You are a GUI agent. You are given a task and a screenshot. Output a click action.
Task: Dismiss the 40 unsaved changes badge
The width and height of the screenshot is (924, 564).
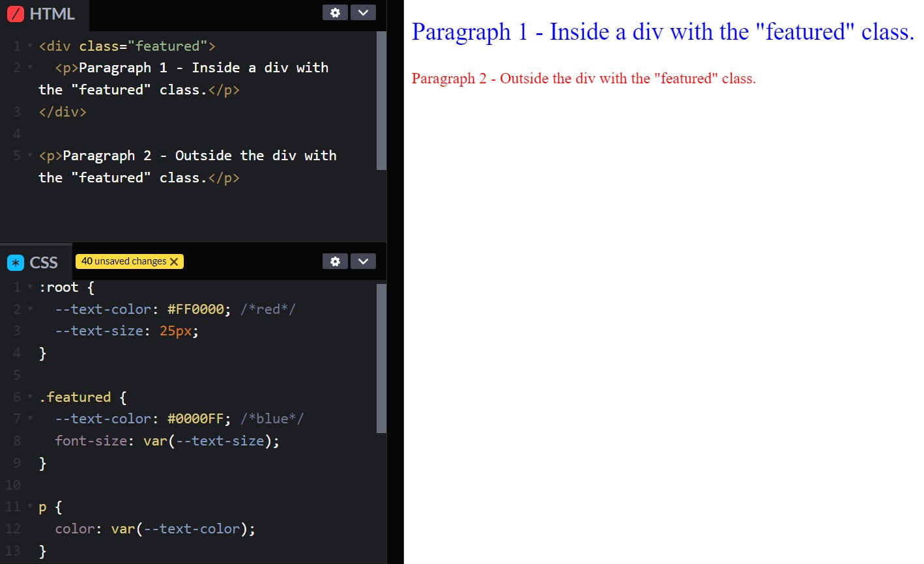(174, 262)
